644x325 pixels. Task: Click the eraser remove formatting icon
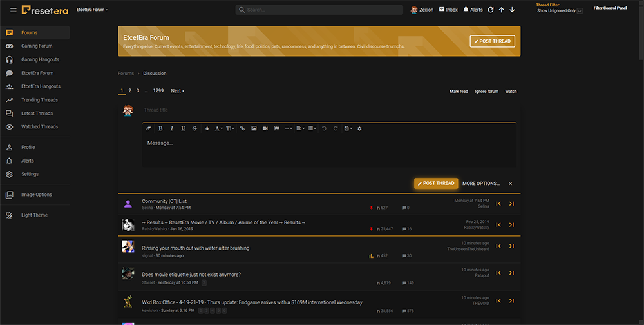[148, 128]
